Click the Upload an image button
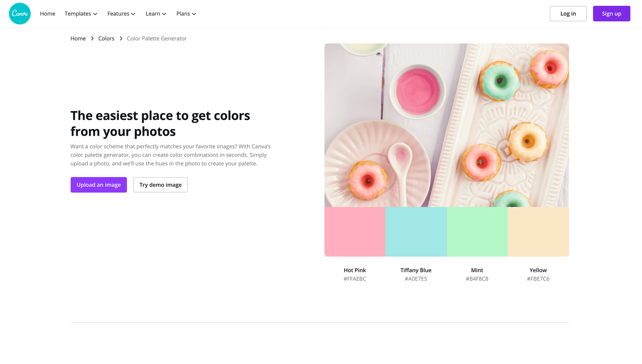Viewport: 642px width, 364px height. click(99, 185)
